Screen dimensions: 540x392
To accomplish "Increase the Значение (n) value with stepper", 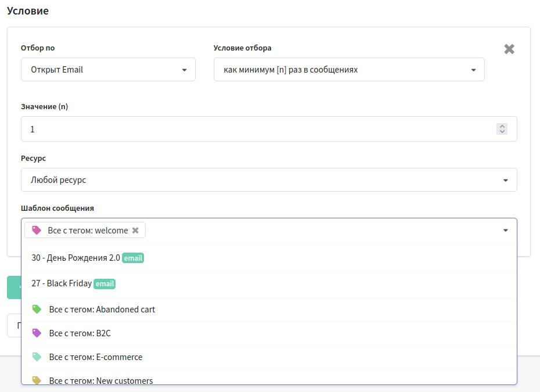I will (x=502, y=126).
